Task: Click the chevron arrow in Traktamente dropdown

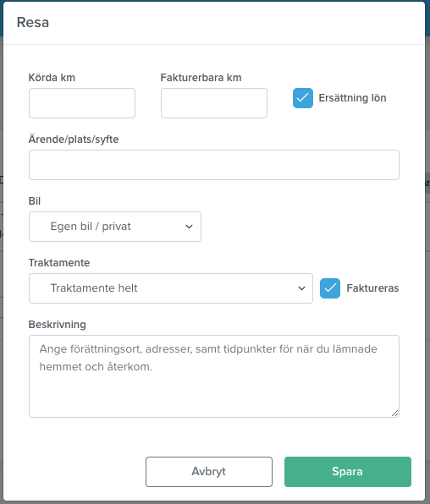Action: pos(301,288)
